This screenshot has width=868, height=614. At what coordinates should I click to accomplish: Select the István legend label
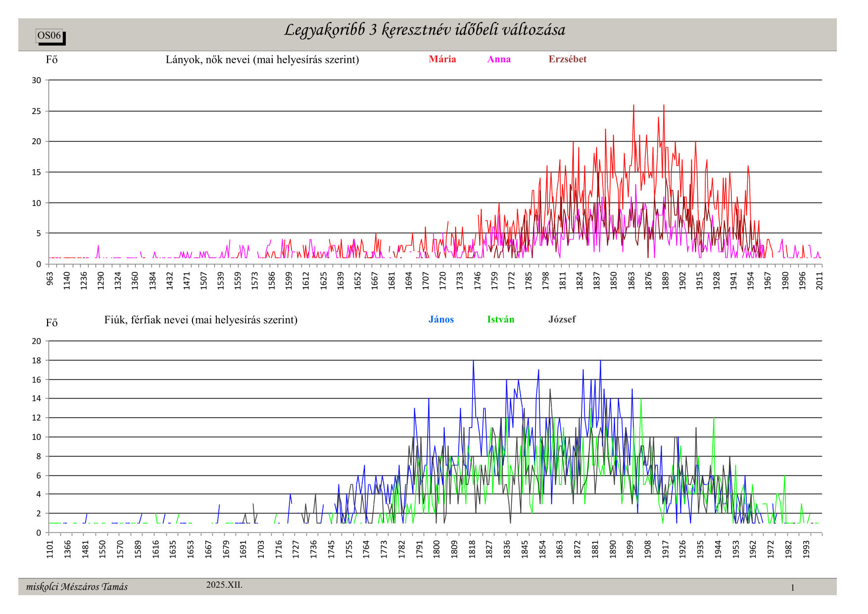(x=500, y=319)
